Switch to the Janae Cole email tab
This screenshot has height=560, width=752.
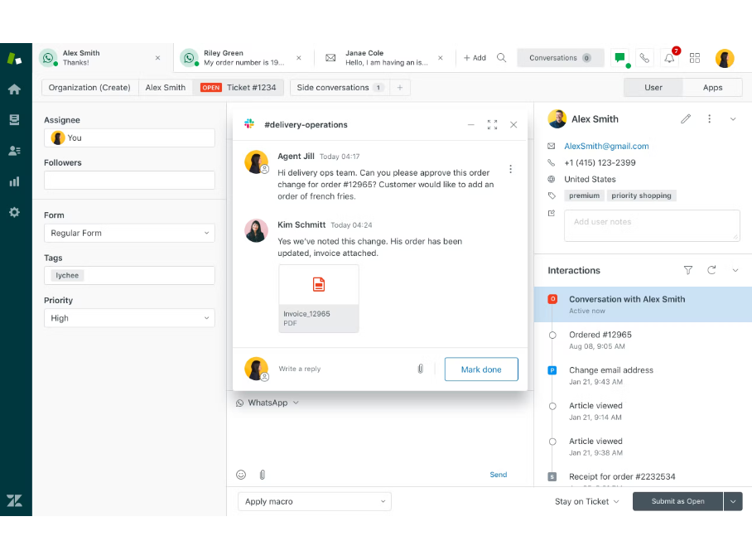[x=383, y=58]
